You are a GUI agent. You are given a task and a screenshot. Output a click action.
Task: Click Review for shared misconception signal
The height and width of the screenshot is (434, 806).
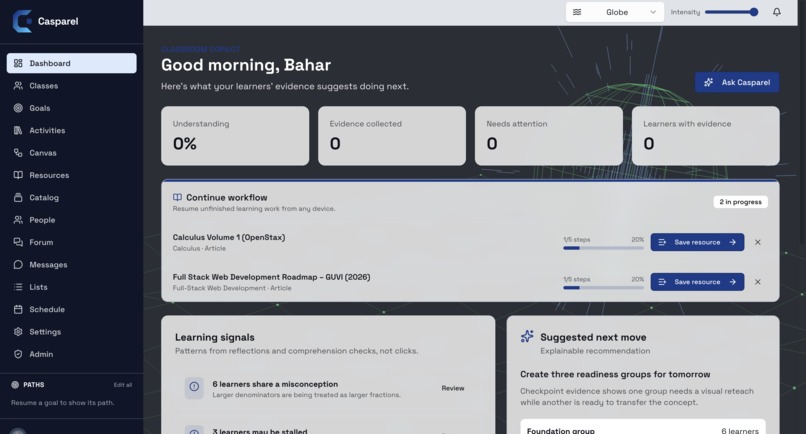pyautogui.click(x=453, y=388)
